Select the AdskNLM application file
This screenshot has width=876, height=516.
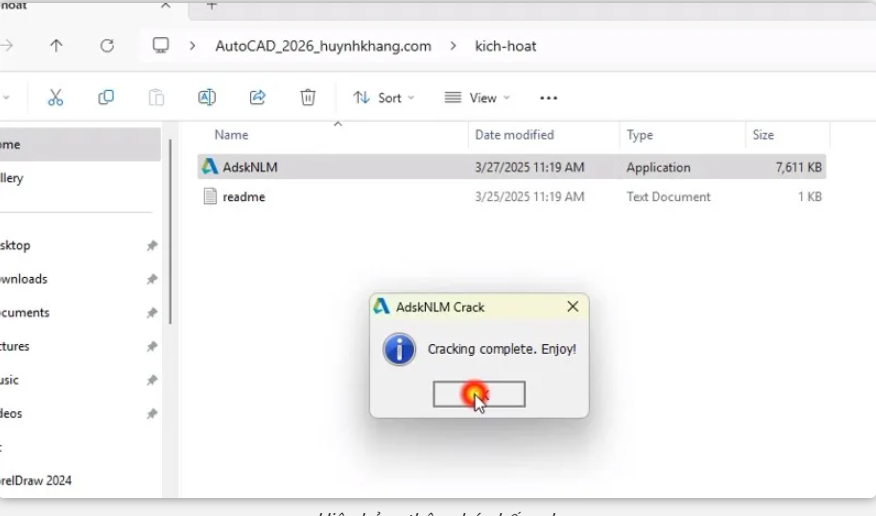[x=250, y=167]
